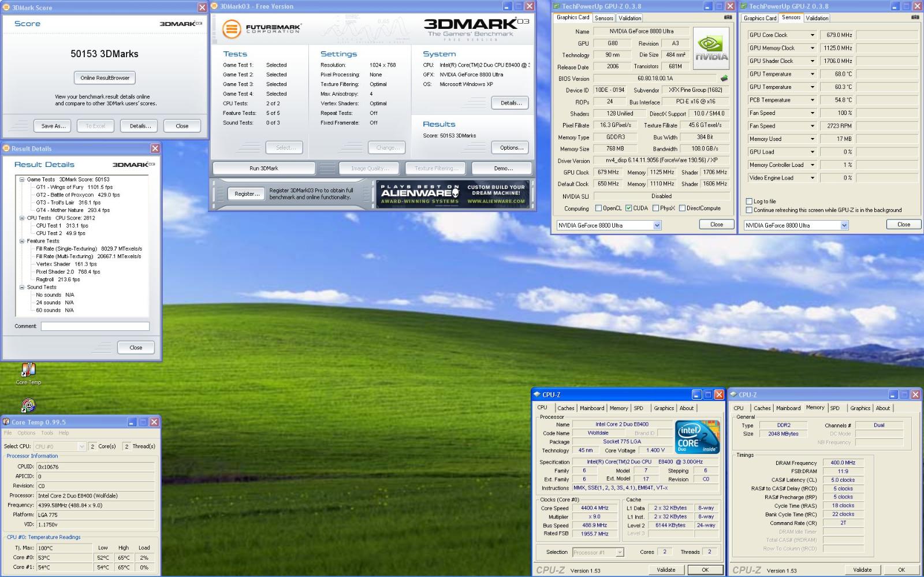Collapse the CPU Tests tree node
The width and height of the screenshot is (924, 577).
click(22, 218)
